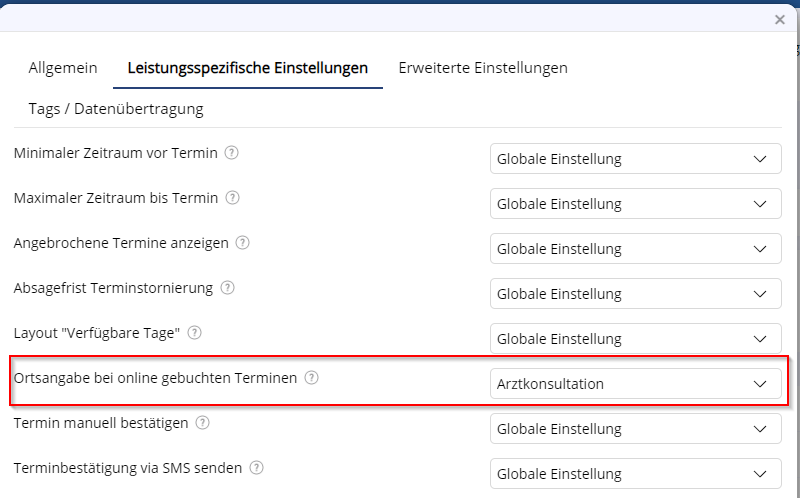Image resolution: width=800 pixels, height=498 pixels.
Task: Click help icon next to Minimaler Zeitraum vor Termin
Action: (x=232, y=153)
